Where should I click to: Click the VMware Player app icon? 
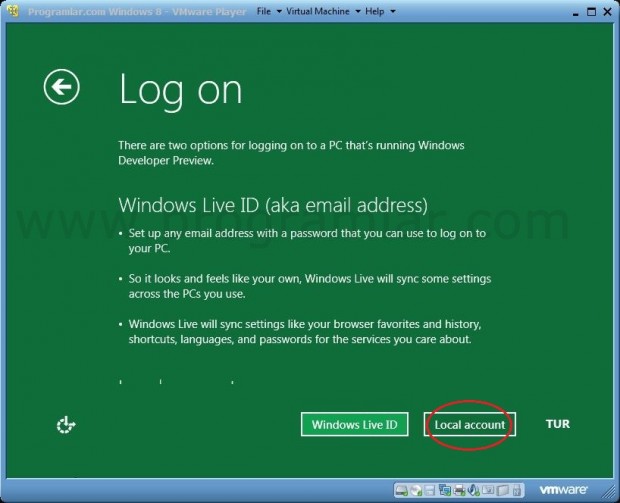coord(13,11)
